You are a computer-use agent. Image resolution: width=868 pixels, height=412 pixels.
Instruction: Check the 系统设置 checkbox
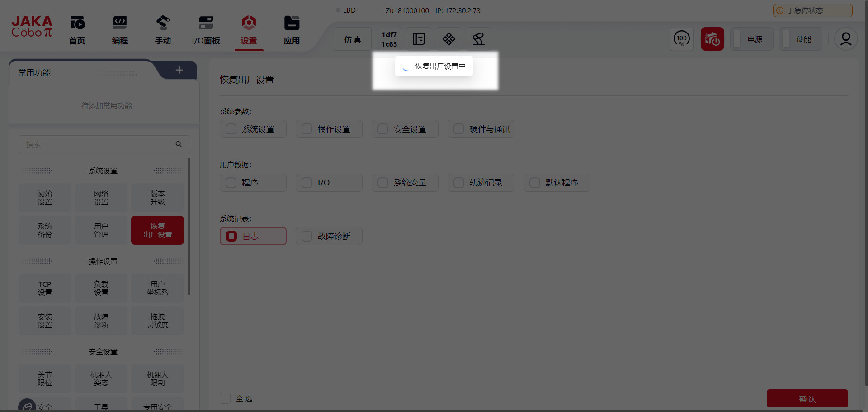pyautogui.click(x=231, y=129)
